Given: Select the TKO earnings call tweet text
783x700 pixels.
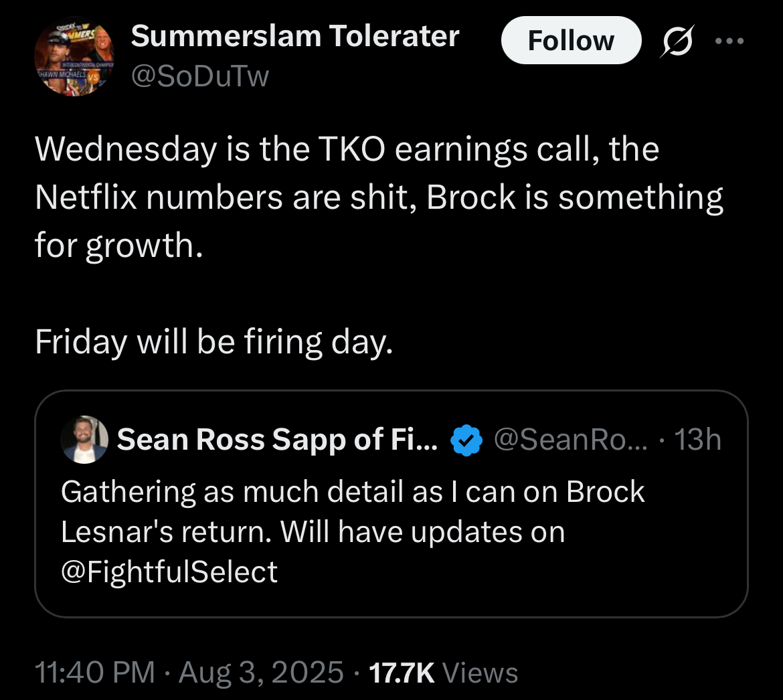Looking at the screenshot, I should pyautogui.click(x=347, y=149).
